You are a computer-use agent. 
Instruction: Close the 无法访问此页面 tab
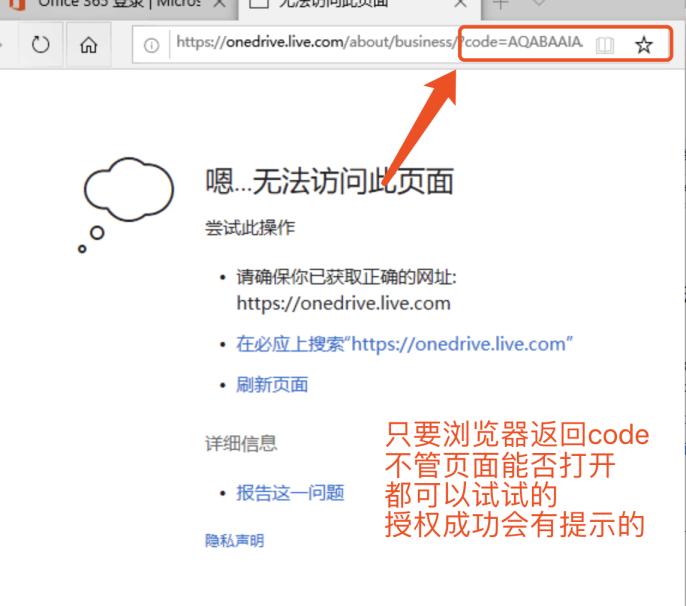click(460, 4)
